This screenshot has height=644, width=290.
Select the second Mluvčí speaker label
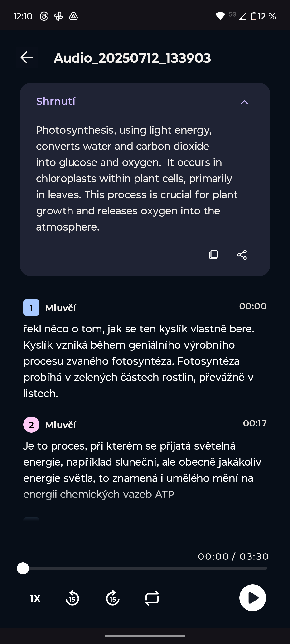pyautogui.click(x=61, y=425)
